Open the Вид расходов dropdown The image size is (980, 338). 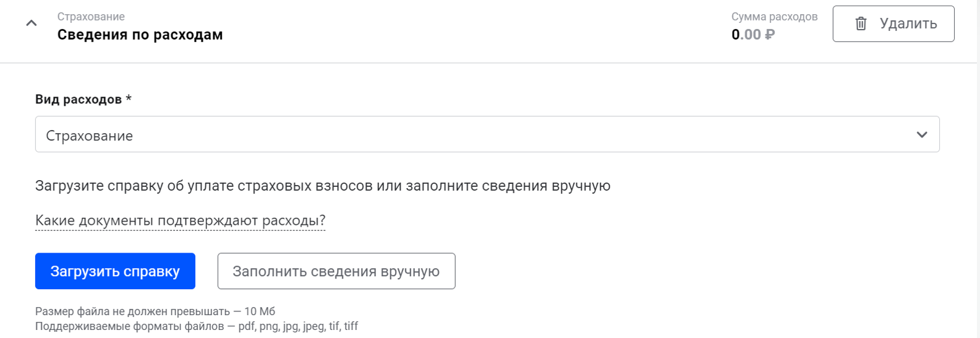coord(487,134)
